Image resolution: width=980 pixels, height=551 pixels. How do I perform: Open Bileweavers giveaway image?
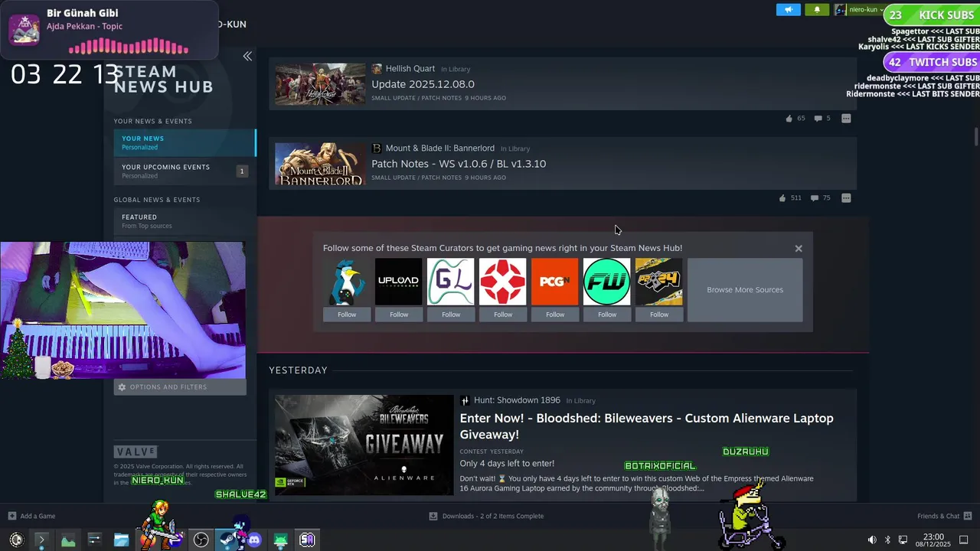click(x=364, y=445)
